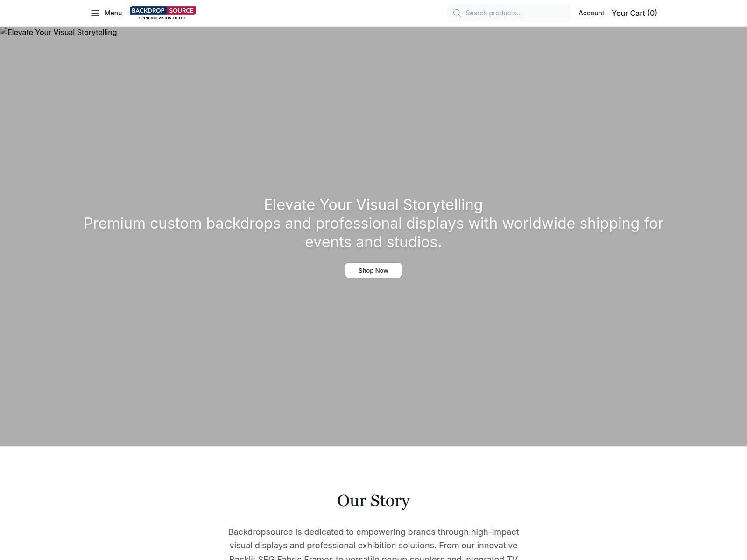The height and width of the screenshot is (560, 747).
Task: Click the Shop Now button
Action: coord(373,270)
